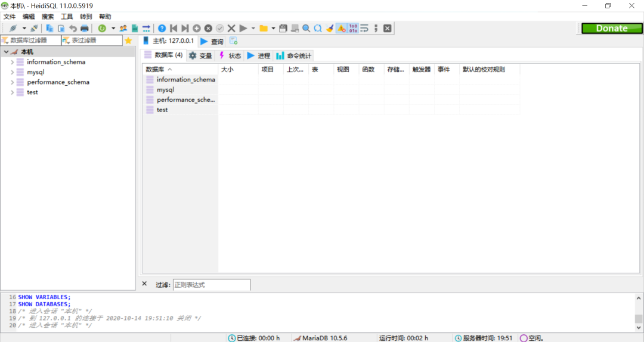Image resolution: width=644 pixels, height=342 pixels.
Task: Click the delete row circle-x icon
Action: [x=208, y=29]
